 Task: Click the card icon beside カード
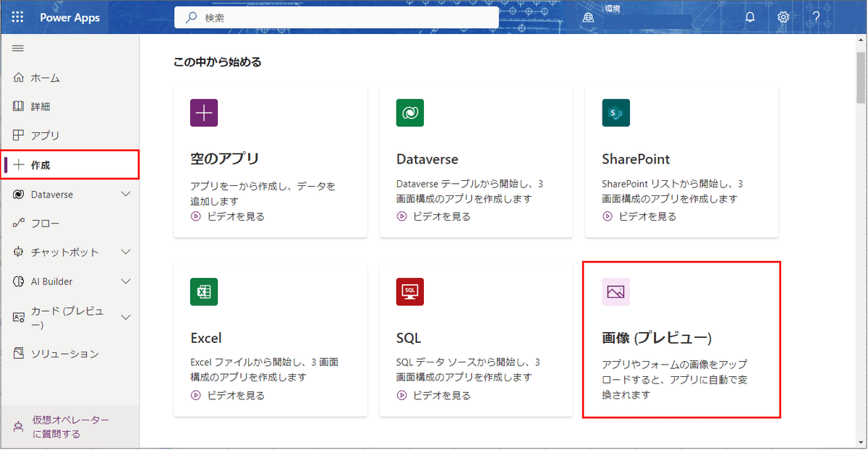19,318
